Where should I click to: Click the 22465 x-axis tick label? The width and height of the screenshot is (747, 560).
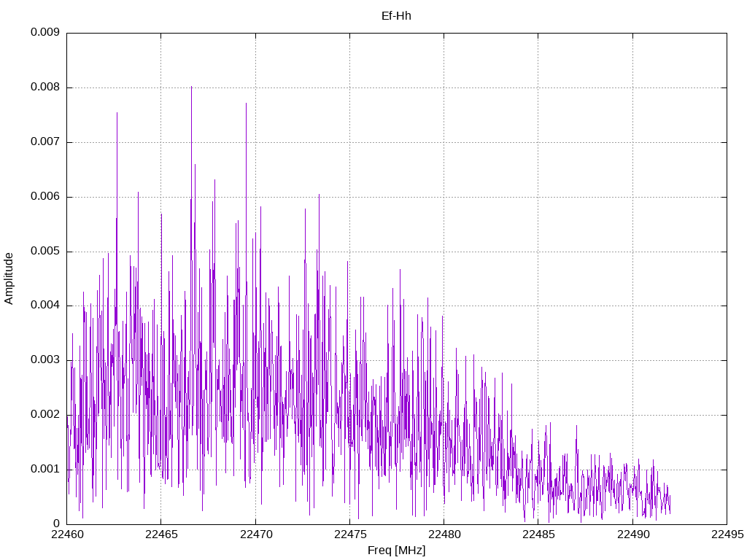point(161,534)
